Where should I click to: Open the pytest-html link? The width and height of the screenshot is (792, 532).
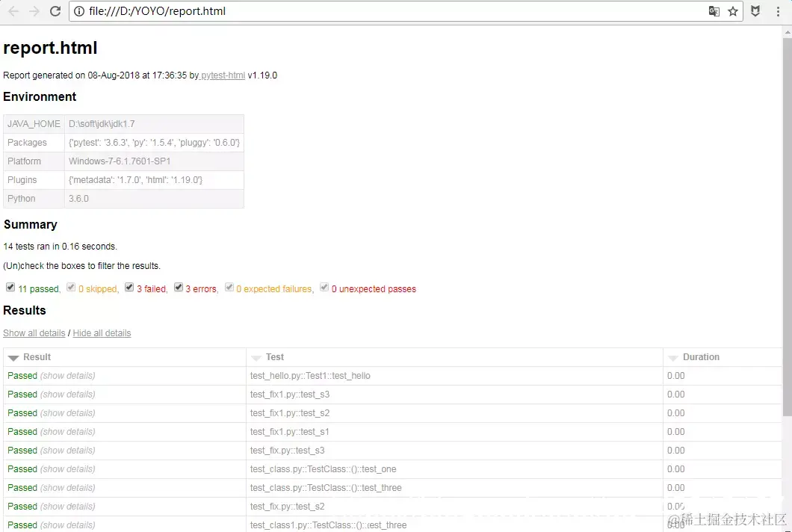tap(223, 75)
